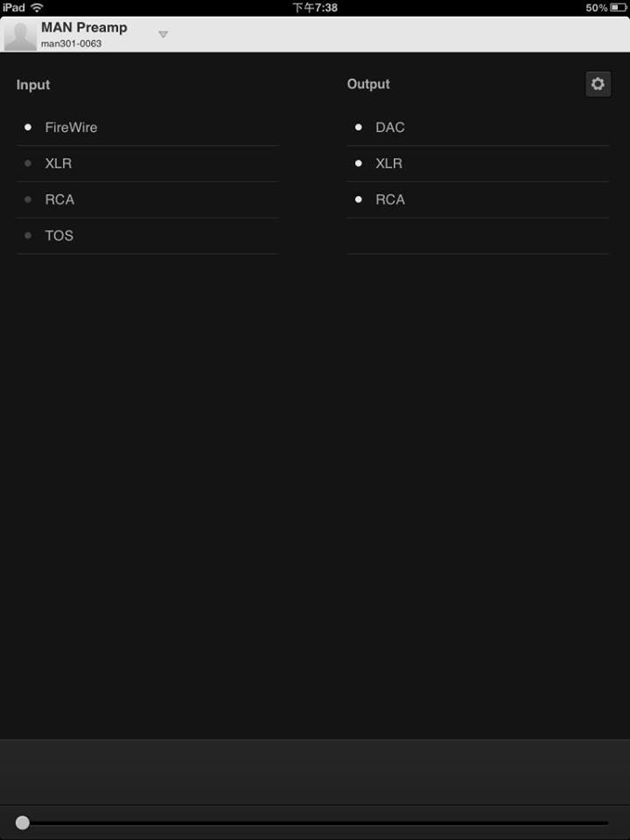Viewport: 630px width, 840px height.
Task: Click the middle of the volume slider track
Action: (x=315, y=822)
